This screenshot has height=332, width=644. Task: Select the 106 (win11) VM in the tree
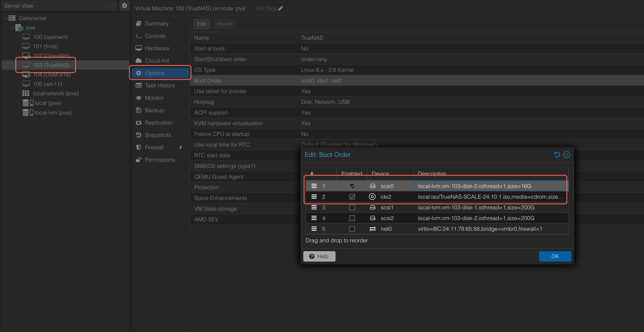(x=47, y=84)
